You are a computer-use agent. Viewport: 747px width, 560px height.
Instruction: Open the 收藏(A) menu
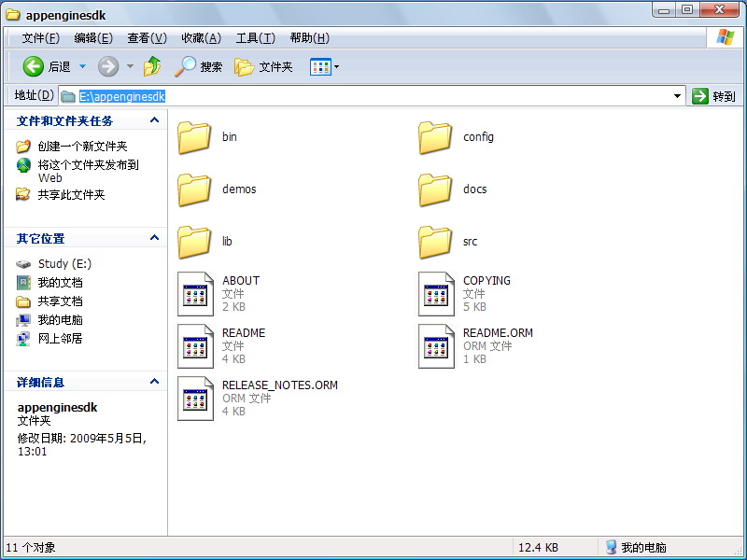(x=201, y=38)
